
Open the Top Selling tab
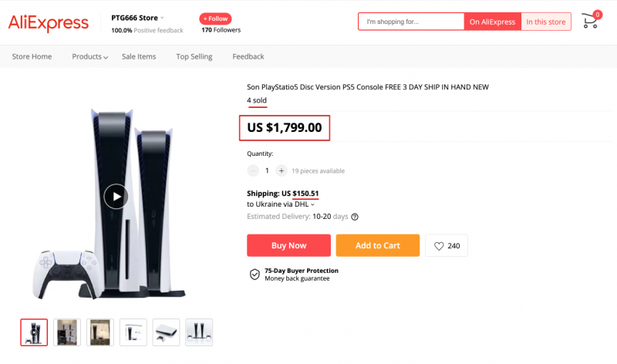pos(194,56)
